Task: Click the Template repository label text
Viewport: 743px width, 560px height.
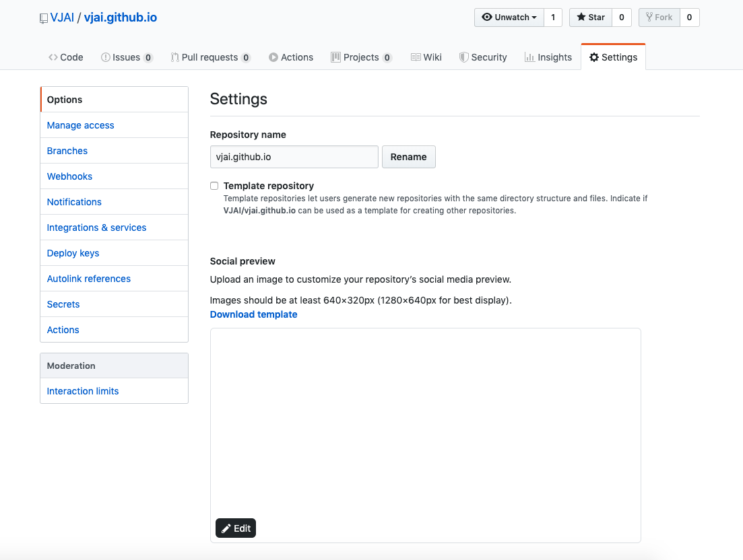Action: [269, 186]
